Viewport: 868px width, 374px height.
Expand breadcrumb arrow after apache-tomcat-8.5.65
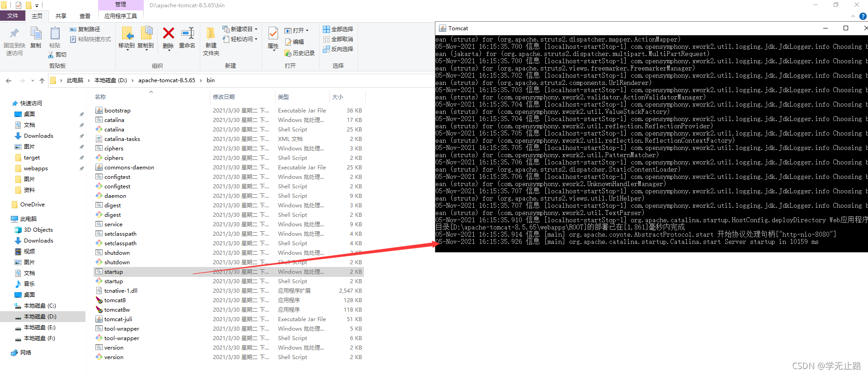[201, 80]
